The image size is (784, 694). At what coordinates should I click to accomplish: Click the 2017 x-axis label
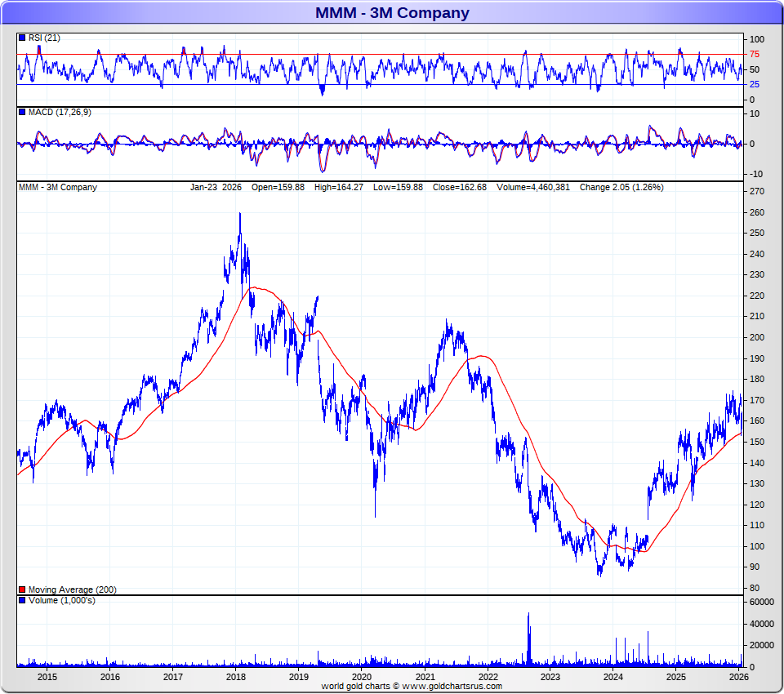(x=173, y=677)
